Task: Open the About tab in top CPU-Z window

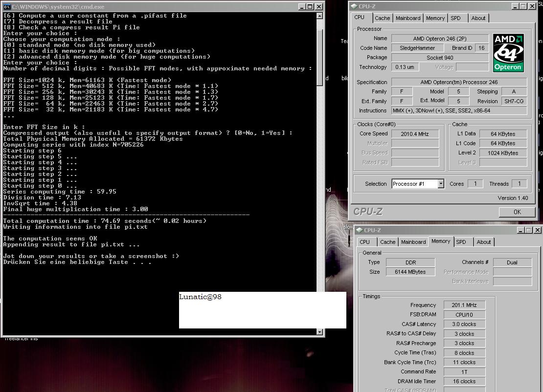Action: click(478, 19)
